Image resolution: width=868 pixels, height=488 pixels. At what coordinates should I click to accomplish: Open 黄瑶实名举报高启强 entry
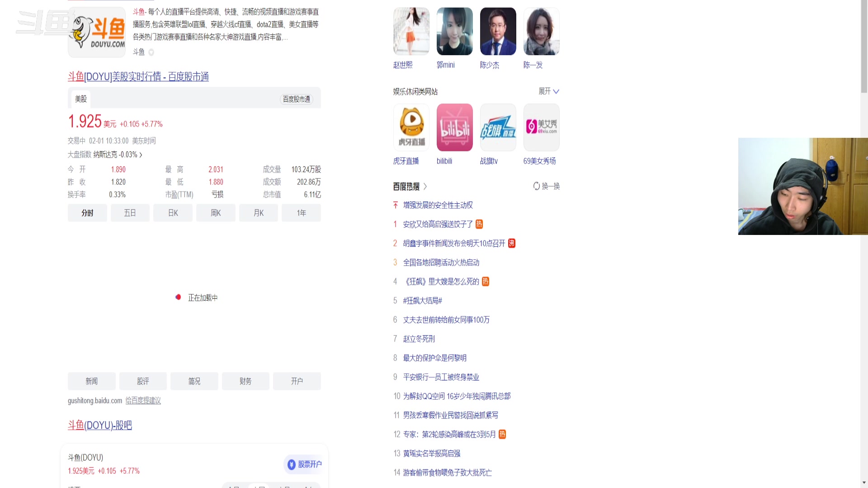[432, 454]
